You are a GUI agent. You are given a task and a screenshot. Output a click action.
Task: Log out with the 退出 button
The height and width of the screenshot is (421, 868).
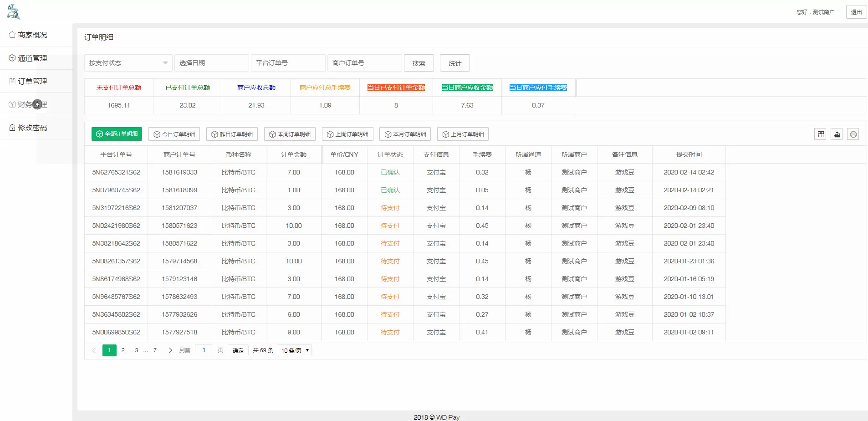tap(856, 12)
